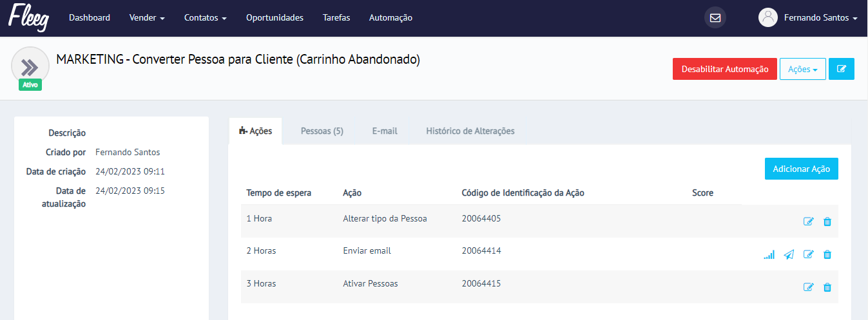
Task: Click action code 20064415
Action: click(481, 283)
